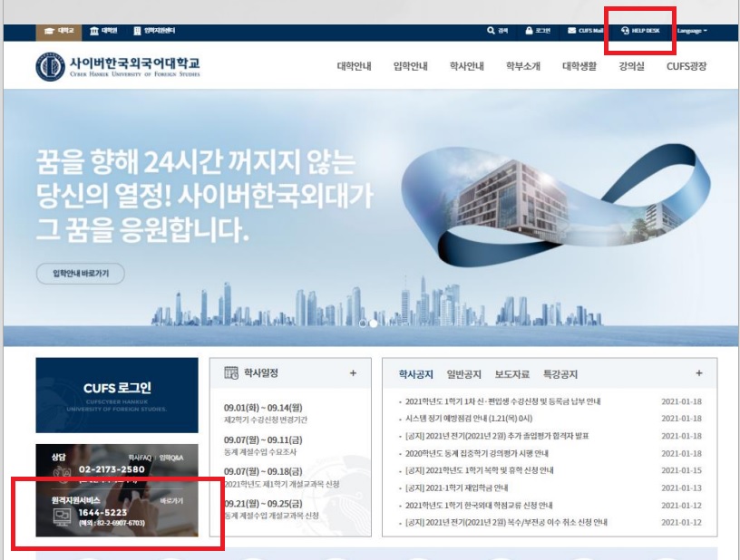740x560 pixels.
Task: Open notice 복수/부전공 이수 취소 신청 안내
Action: coord(506,522)
